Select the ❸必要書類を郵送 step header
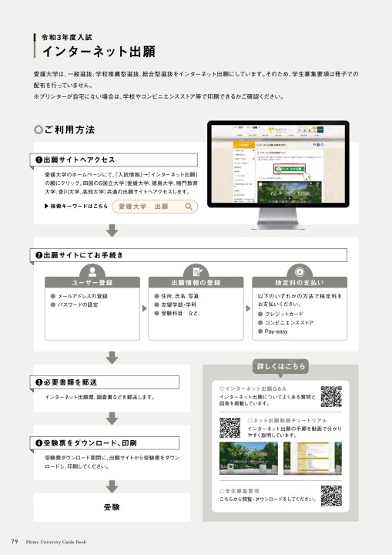392x555 pixels. pyautogui.click(x=105, y=382)
